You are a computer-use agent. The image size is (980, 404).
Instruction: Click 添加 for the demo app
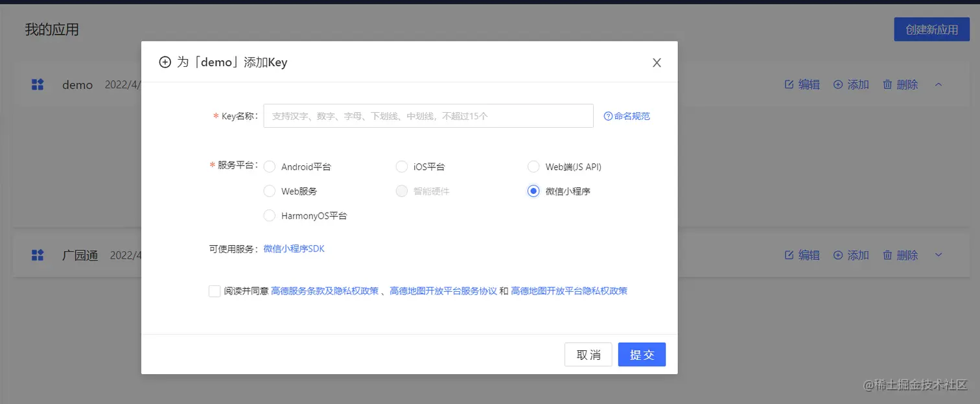[851, 84]
